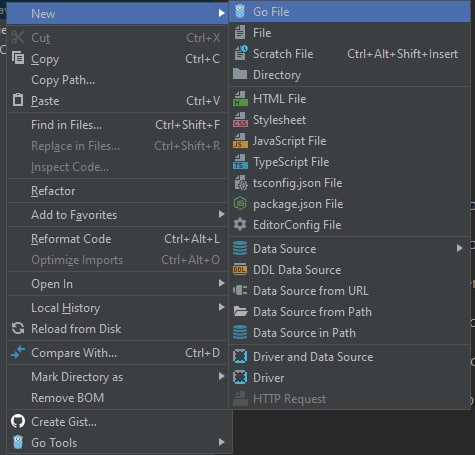The image size is (475, 455).
Task: Click the DDL Data Source icon
Action: (240, 270)
